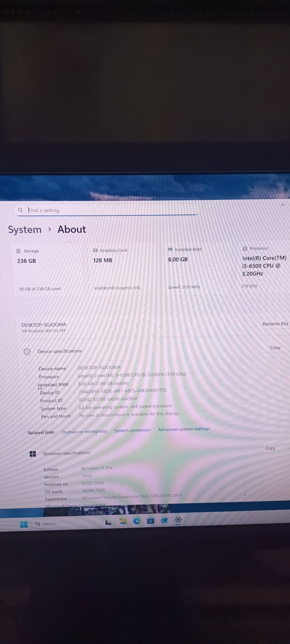
Task: Select the Version value 25H2
Action: 86,476
